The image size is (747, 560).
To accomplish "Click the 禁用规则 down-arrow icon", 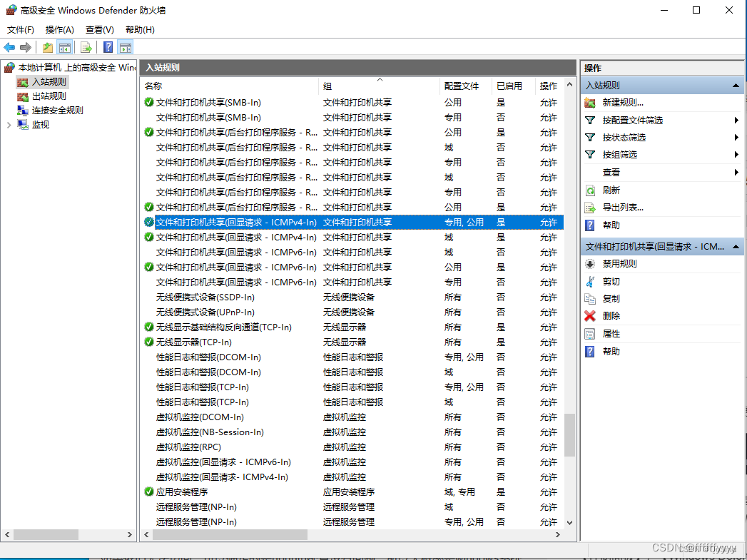I will (590, 264).
